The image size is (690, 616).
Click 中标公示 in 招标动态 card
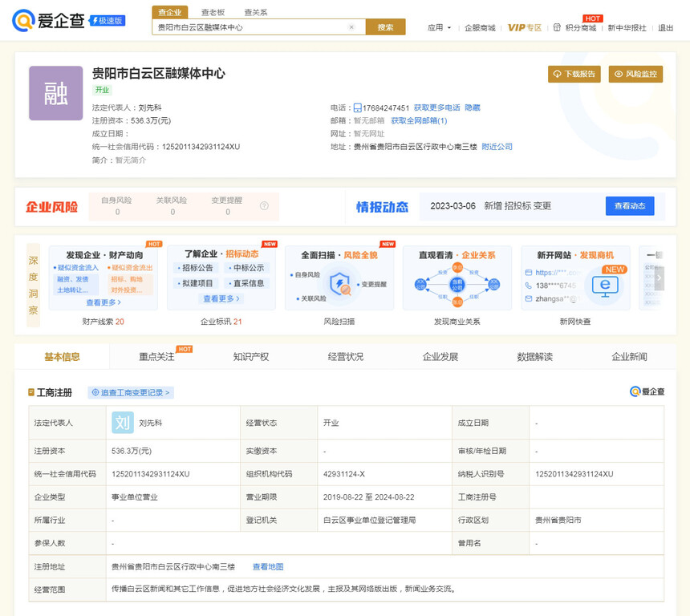point(246,268)
